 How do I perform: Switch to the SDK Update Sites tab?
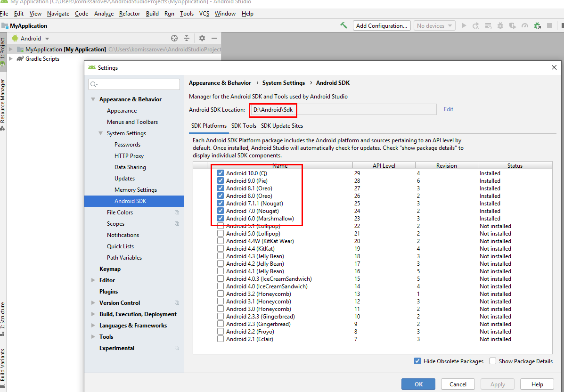click(282, 125)
